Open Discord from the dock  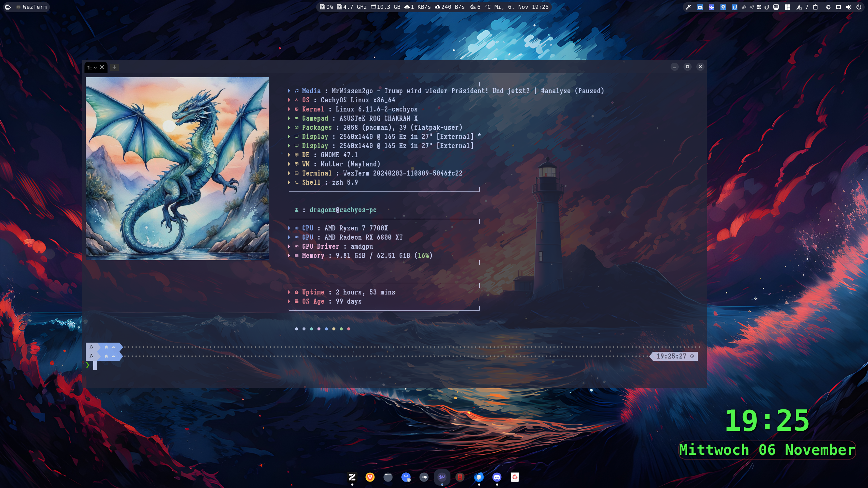(x=497, y=477)
